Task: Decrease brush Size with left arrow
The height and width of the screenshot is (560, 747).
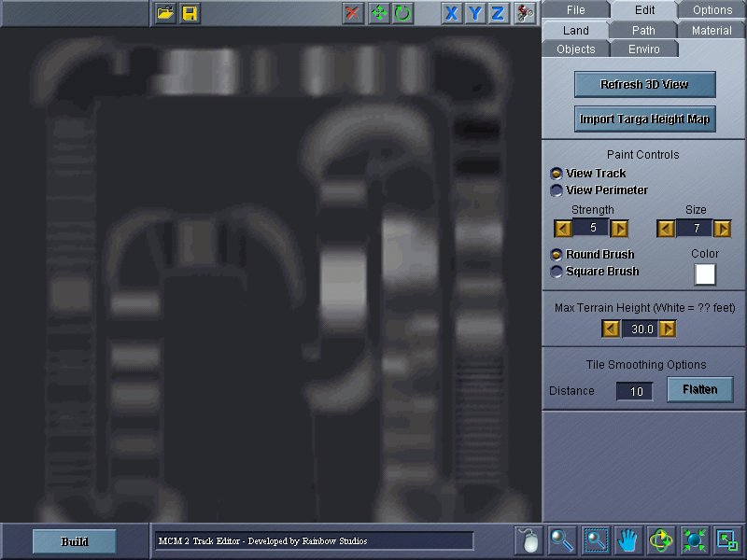Action: point(666,229)
